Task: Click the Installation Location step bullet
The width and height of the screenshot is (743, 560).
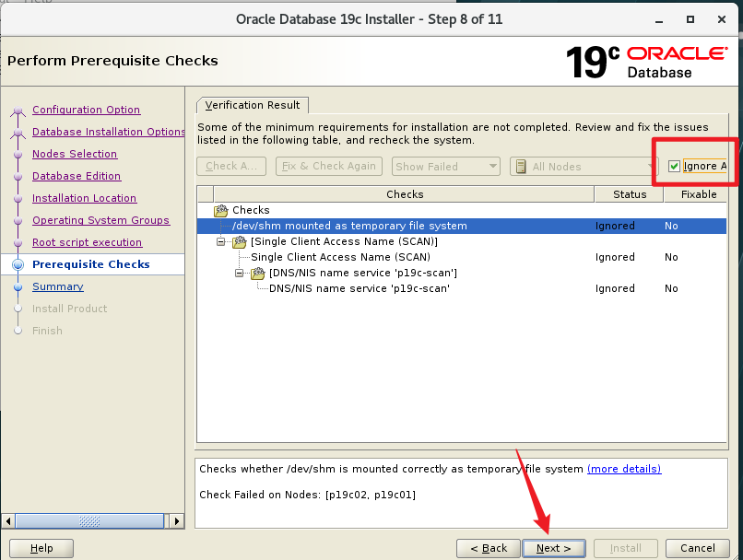Action: click(18, 199)
